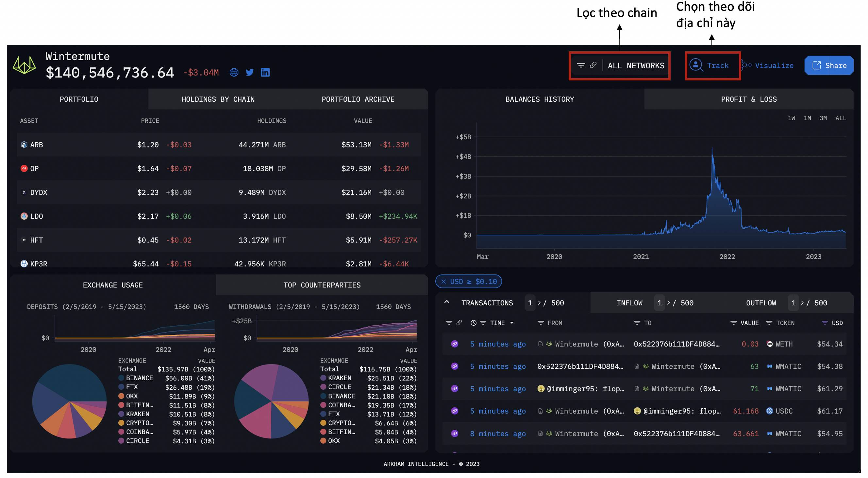Edit the TRANSACTIONS page number field
This screenshot has width=868, height=478.
click(530, 303)
